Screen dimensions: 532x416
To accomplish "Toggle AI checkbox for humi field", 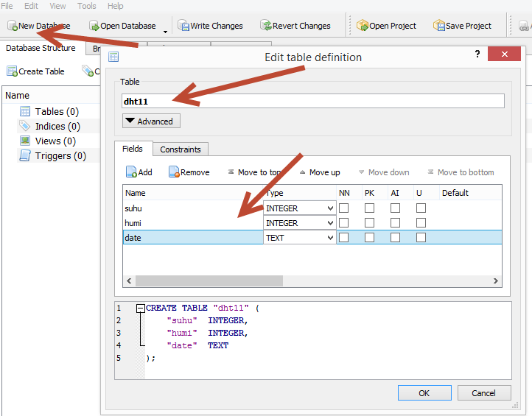I will point(395,223).
